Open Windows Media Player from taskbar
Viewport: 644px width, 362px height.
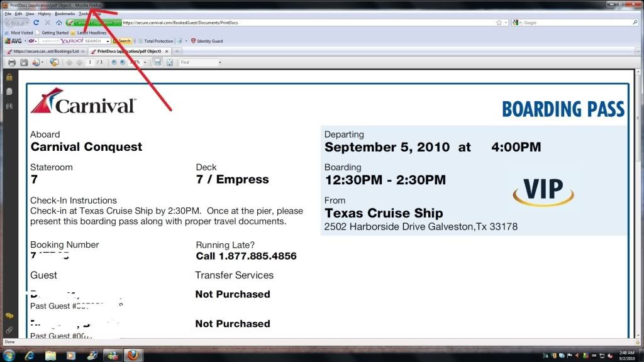click(x=71, y=356)
